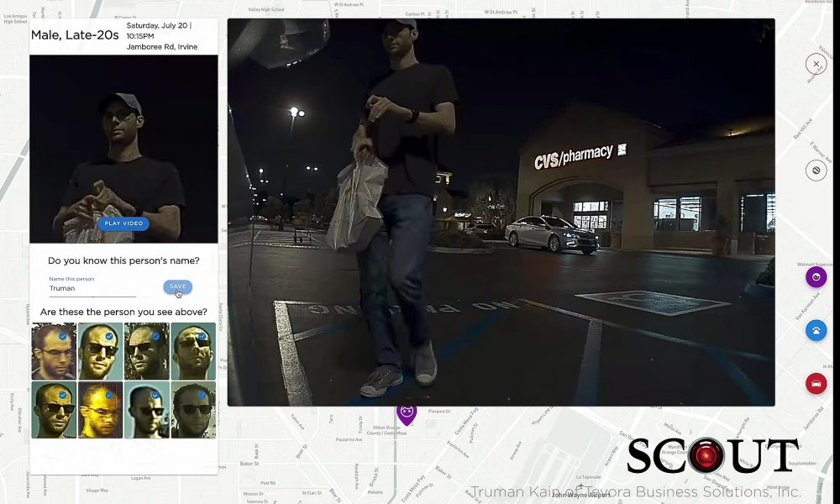
Task: Click the St Clair St map label
Action: pyautogui.click(x=312, y=493)
